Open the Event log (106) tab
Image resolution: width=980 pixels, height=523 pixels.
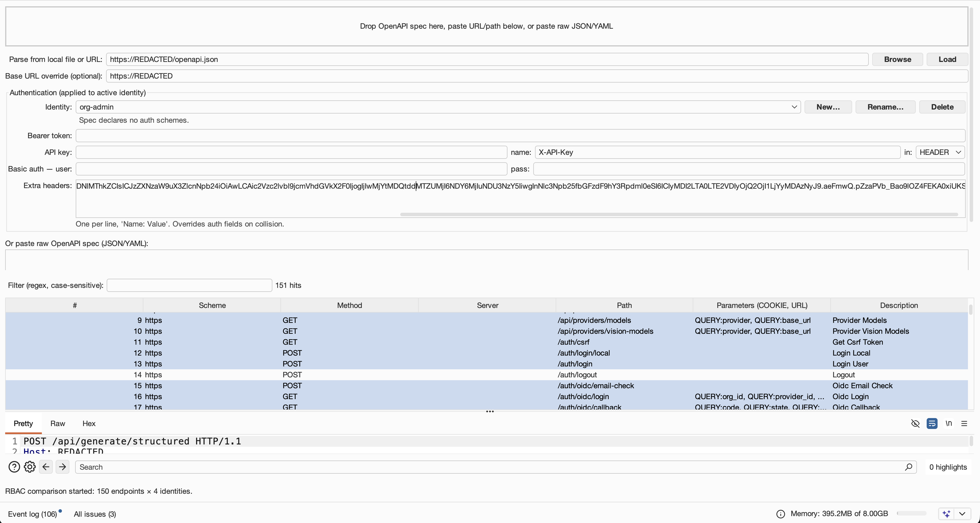click(32, 514)
